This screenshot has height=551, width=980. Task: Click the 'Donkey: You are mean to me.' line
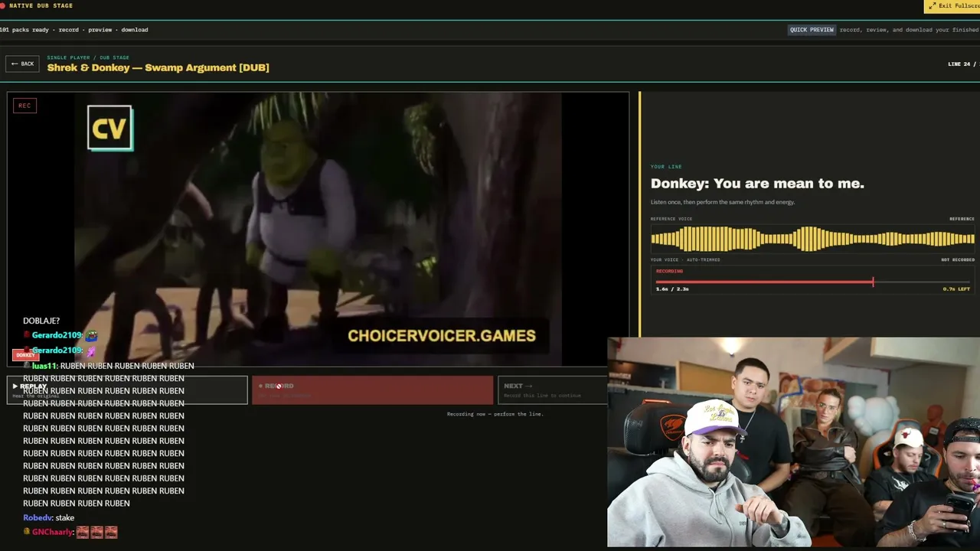coord(757,184)
